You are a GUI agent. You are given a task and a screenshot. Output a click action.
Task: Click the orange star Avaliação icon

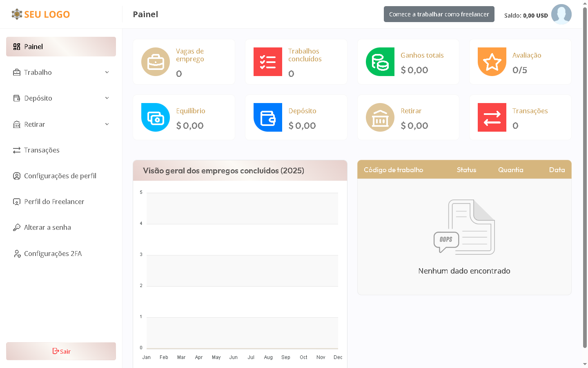pos(492,62)
